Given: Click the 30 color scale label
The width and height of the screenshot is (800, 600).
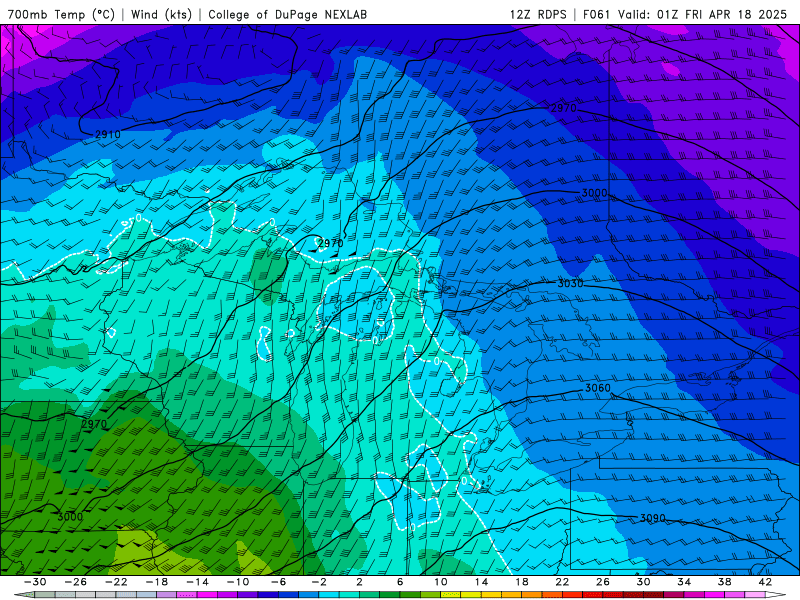Looking at the screenshot, I should pos(643,582).
